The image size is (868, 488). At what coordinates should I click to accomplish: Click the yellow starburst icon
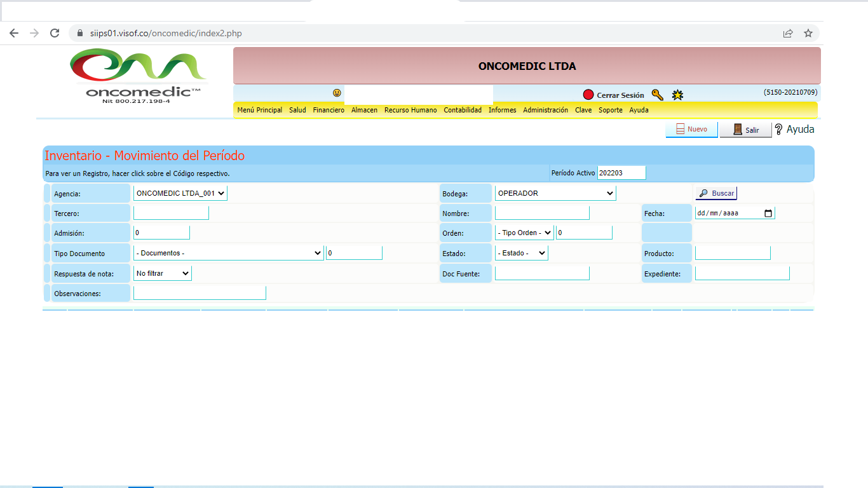(678, 95)
